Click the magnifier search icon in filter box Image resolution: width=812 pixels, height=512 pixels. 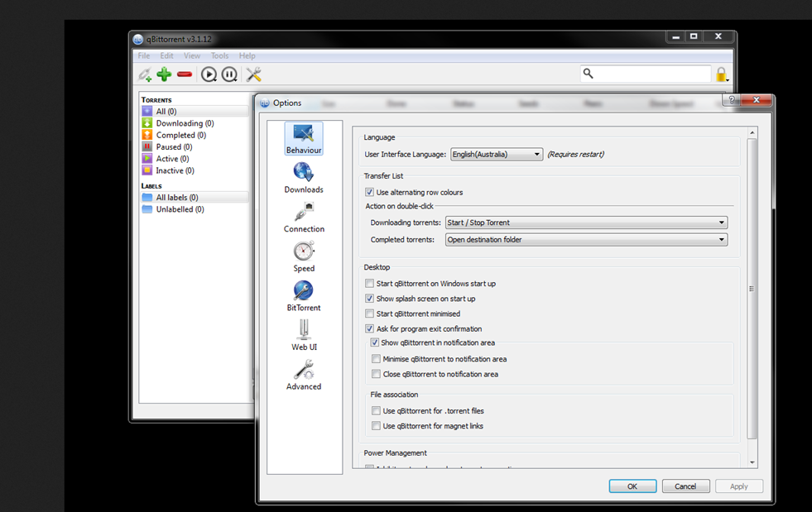588,73
